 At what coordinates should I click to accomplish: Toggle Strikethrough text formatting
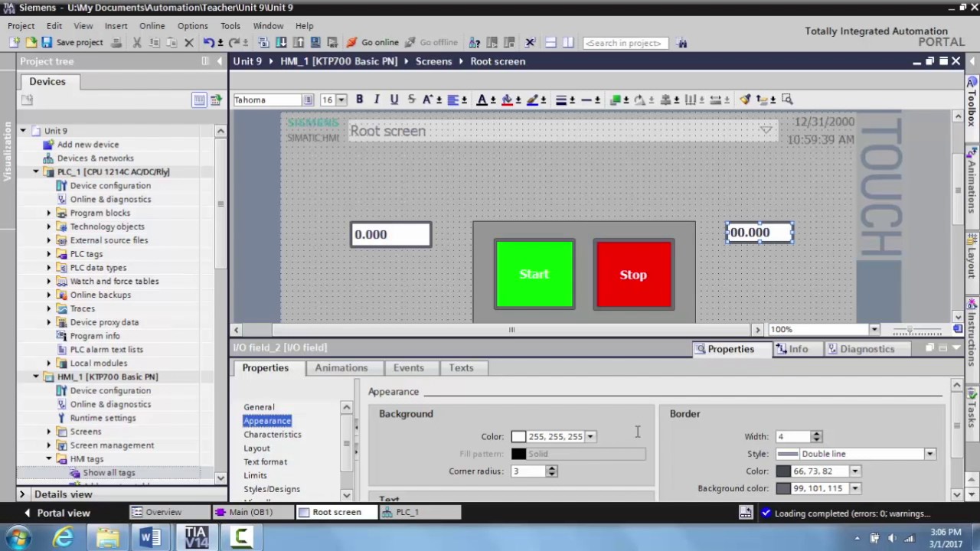tap(411, 99)
